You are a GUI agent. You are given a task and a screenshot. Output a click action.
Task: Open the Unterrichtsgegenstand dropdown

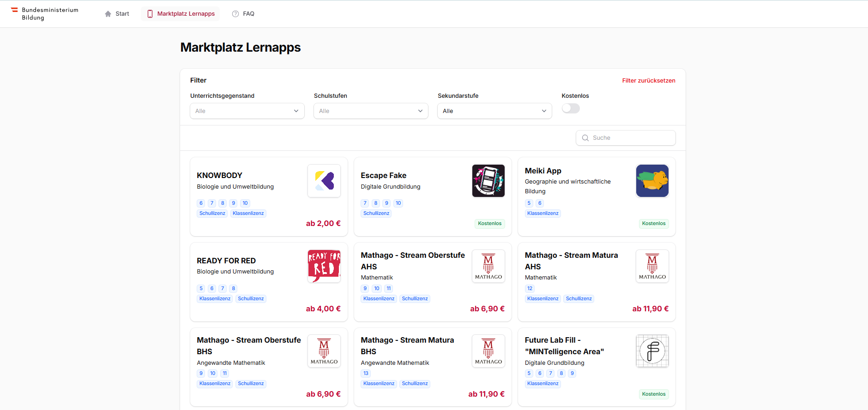click(247, 111)
